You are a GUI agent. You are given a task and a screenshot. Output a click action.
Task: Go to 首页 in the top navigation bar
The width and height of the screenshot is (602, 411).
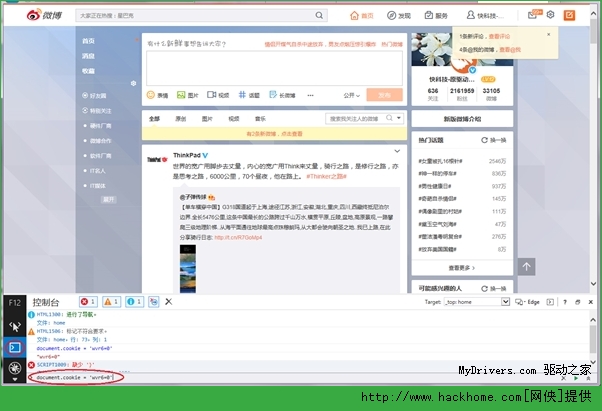[x=362, y=15]
